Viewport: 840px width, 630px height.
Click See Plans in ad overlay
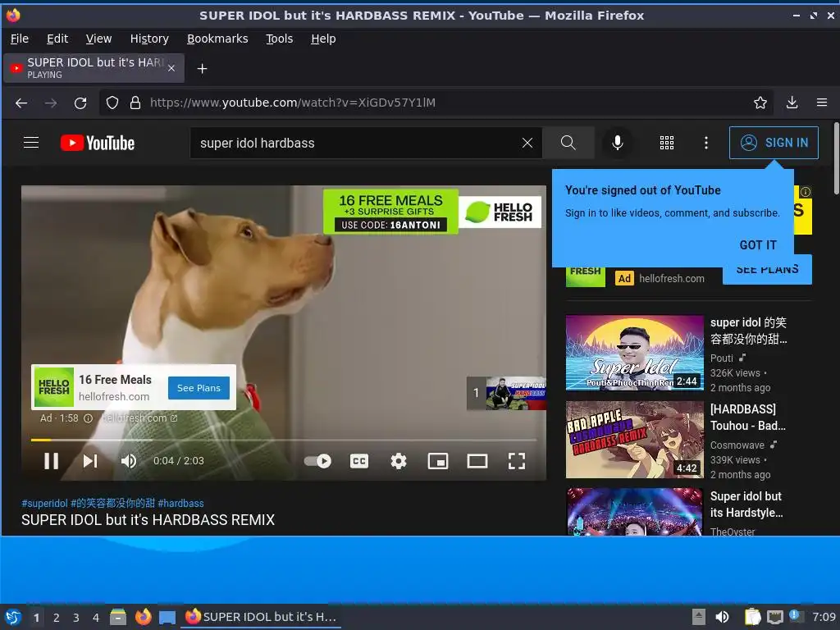[x=199, y=388]
